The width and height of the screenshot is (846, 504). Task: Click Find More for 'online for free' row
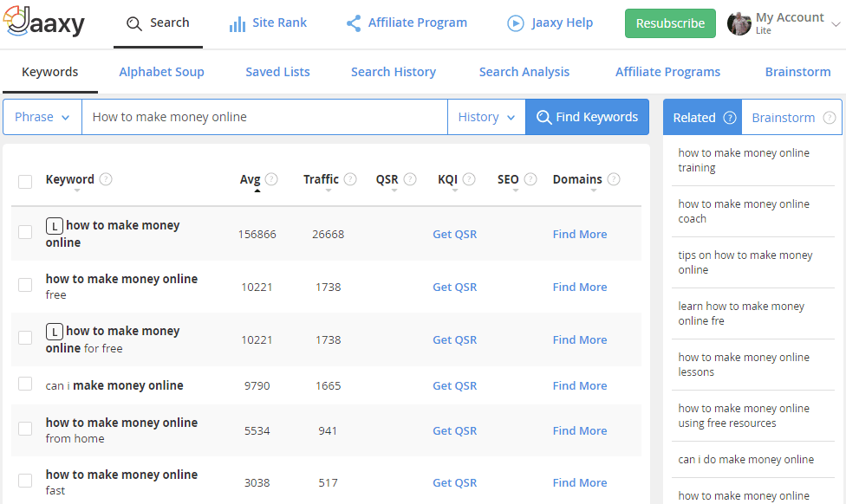(580, 340)
